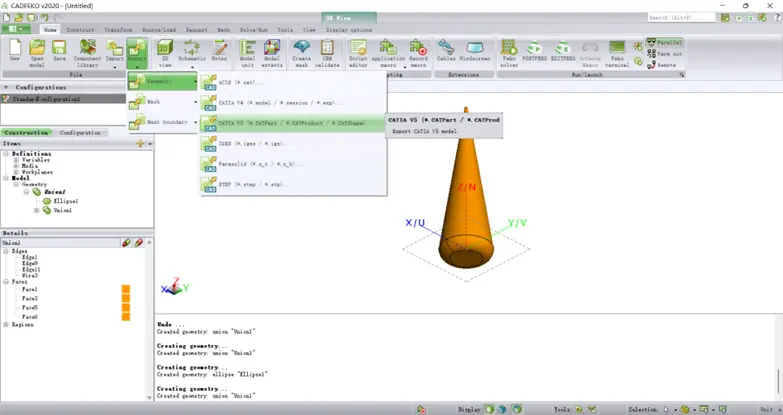Open the Mesh boundary export submenu

pyautogui.click(x=163, y=122)
